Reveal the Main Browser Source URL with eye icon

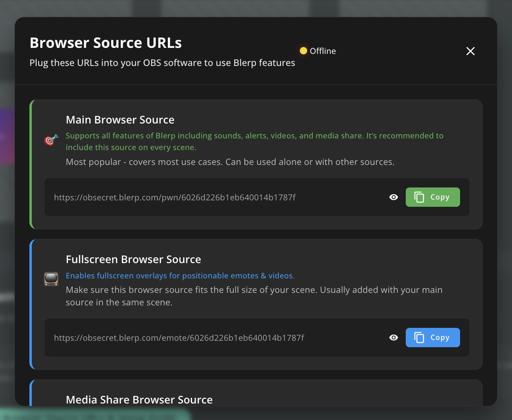pyautogui.click(x=394, y=197)
